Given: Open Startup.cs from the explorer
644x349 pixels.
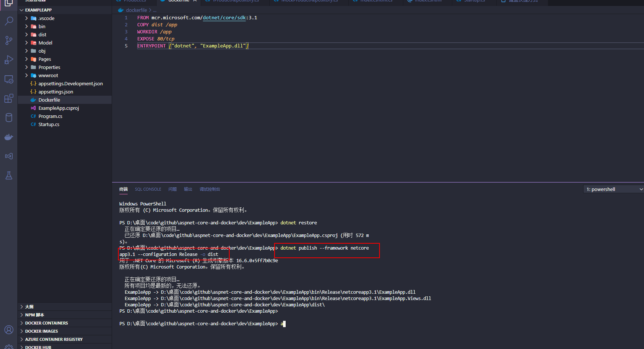Looking at the screenshot, I should pos(49,124).
